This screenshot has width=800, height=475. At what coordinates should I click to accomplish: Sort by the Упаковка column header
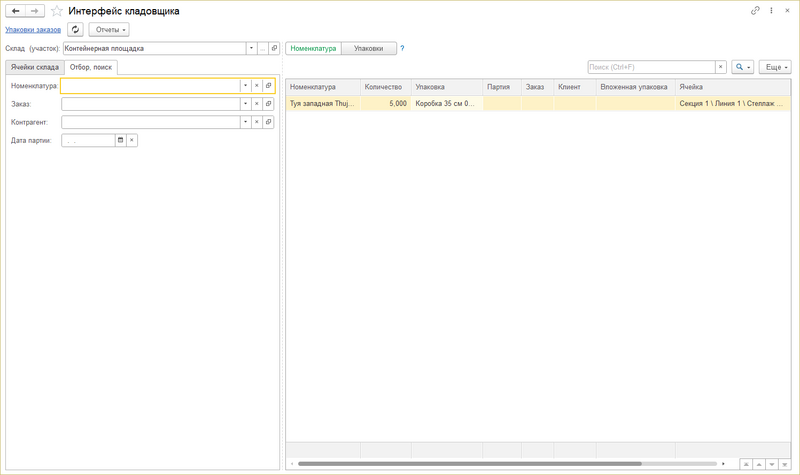point(447,87)
